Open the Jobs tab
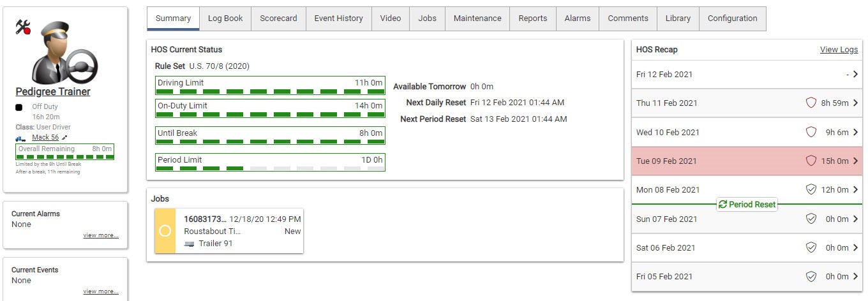868x301 pixels. [428, 18]
